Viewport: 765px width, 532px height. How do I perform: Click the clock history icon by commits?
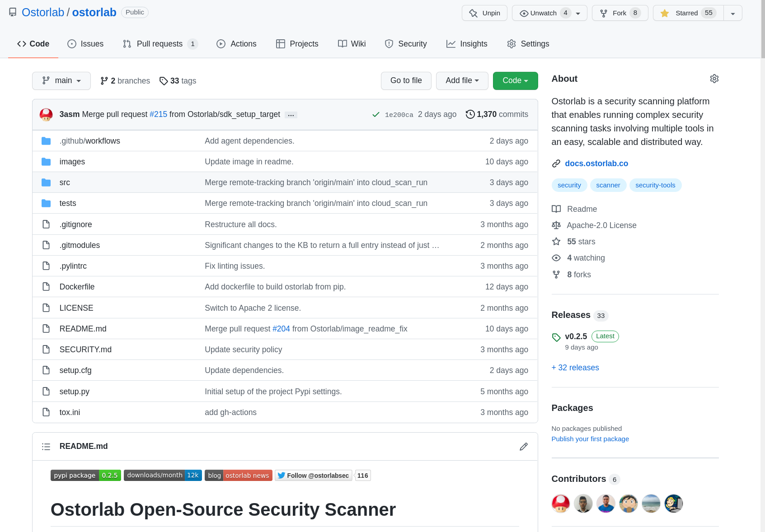click(x=470, y=114)
